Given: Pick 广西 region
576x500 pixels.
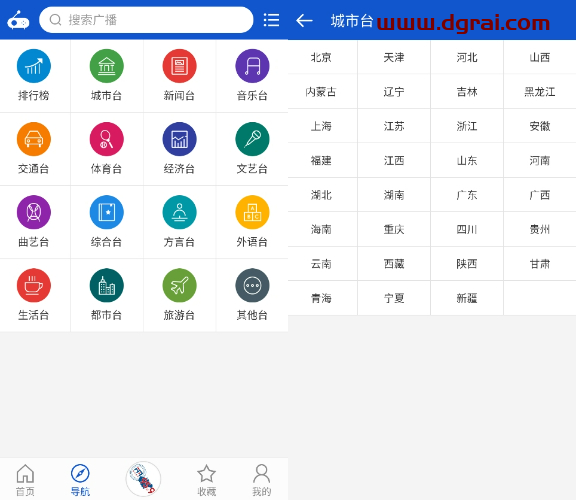Looking at the screenshot, I should [x=540, y=195].
